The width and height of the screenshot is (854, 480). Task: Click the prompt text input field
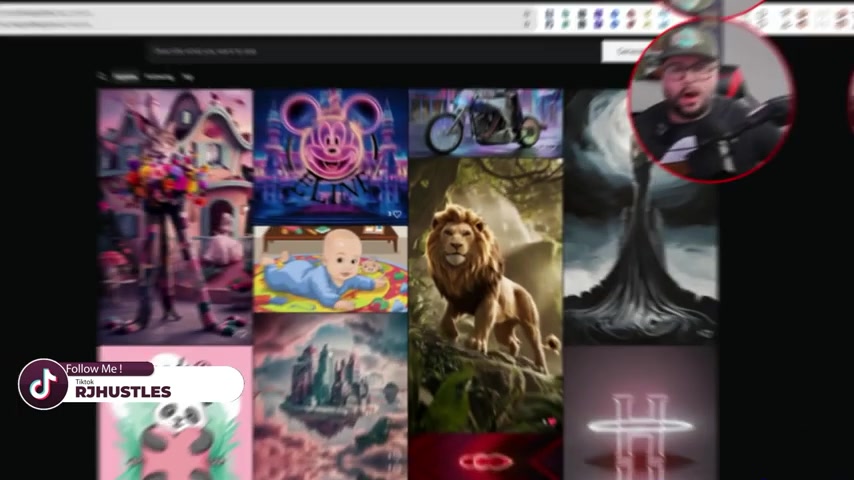point(373,51)
